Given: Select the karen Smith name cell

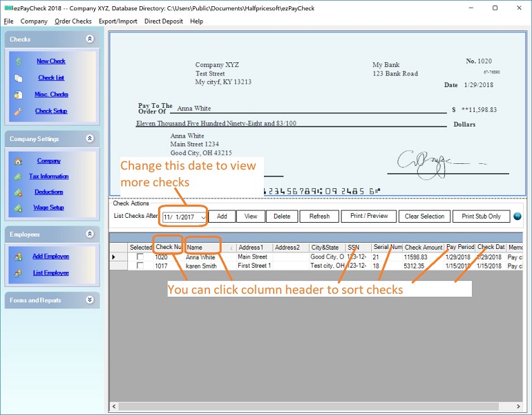Looking at the screenshot, I should point(209,266).
